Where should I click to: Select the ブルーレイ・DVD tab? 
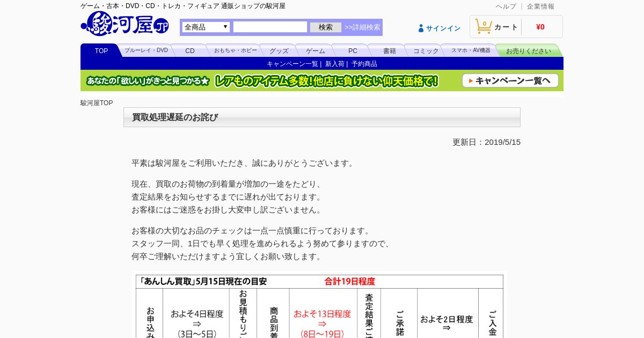146,50
